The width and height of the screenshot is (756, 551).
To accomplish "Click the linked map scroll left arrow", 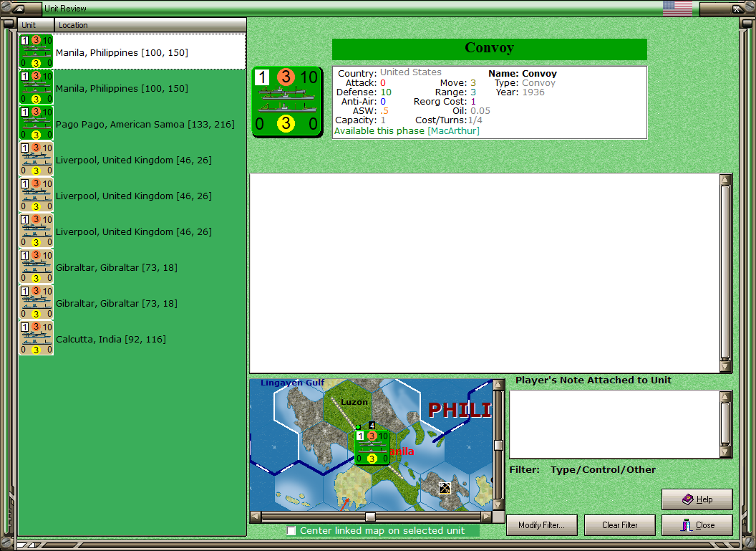I will tap(256, 517).
